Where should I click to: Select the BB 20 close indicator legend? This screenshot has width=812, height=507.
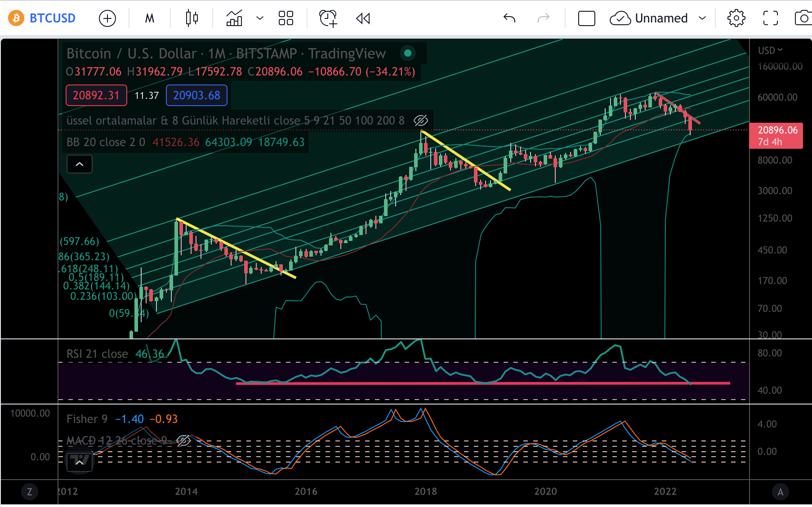pos(106,142)
